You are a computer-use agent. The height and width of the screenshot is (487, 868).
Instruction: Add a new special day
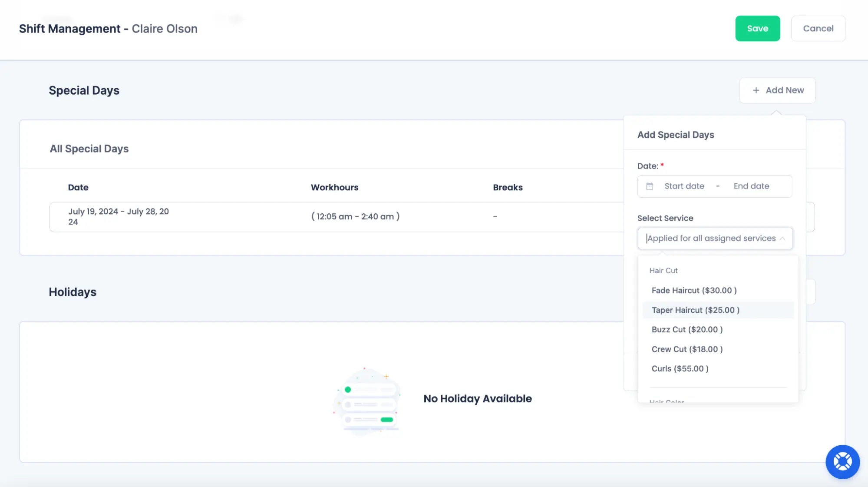click(777, 90)
